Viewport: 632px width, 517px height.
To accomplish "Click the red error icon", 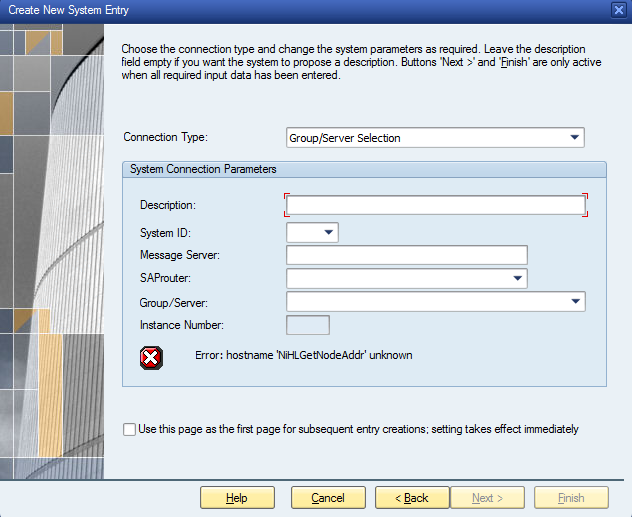I will coord(151,357).
